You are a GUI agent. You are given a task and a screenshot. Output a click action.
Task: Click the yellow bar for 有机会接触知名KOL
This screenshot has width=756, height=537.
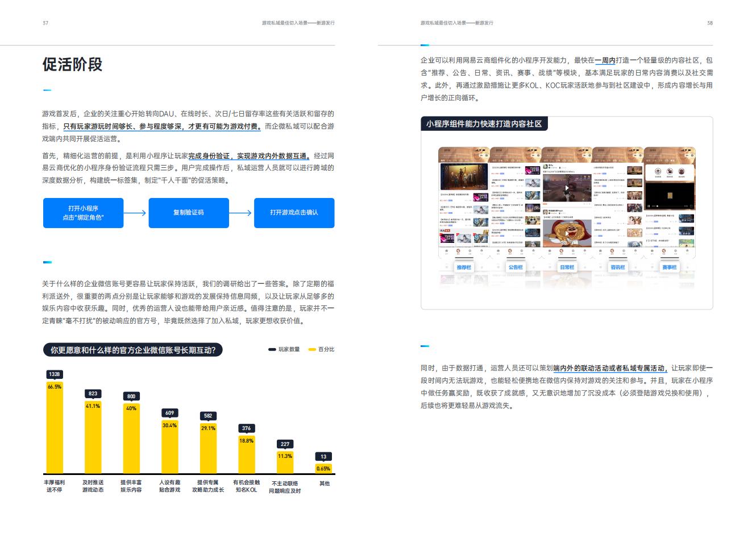[x=246, y=455]
